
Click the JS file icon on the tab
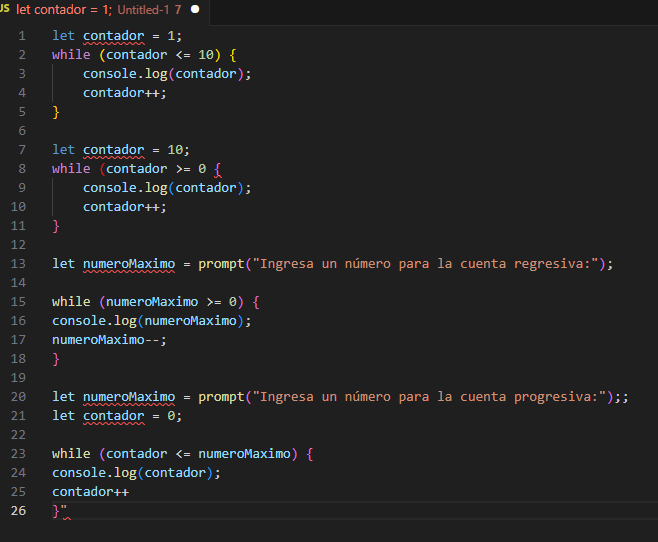tap(5, 8)
